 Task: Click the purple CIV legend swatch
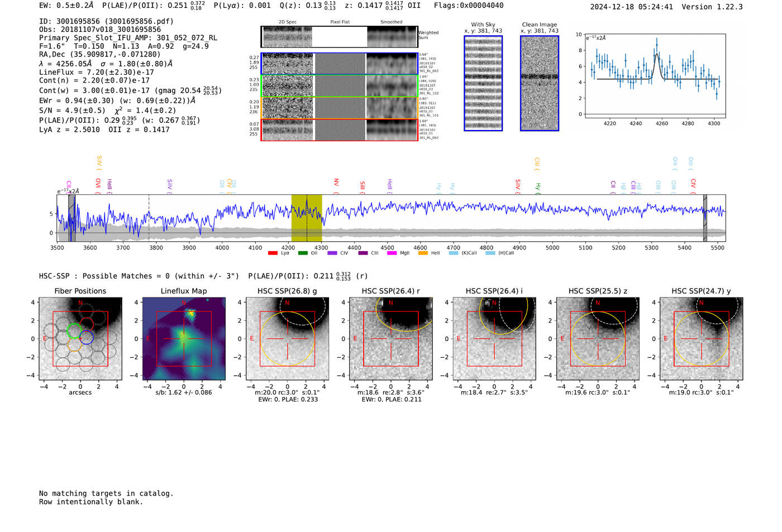pyautogui.click(x=332, y=253)
